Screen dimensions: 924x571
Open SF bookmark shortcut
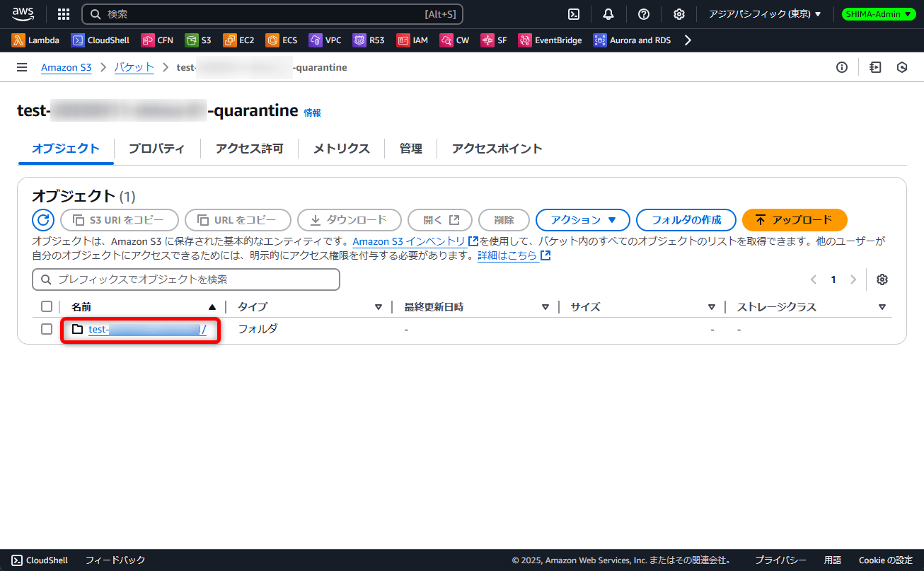tap(494, 40)
